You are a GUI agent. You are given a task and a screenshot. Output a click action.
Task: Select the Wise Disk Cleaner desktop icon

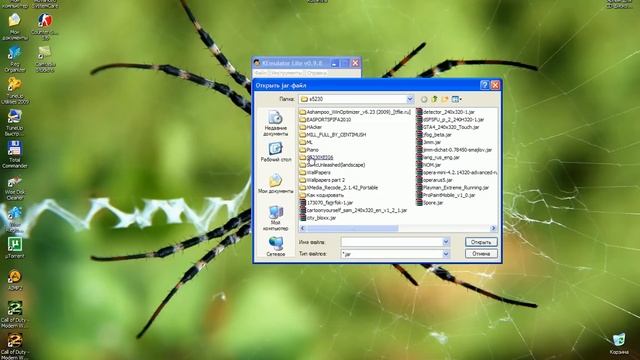(15, 188)
